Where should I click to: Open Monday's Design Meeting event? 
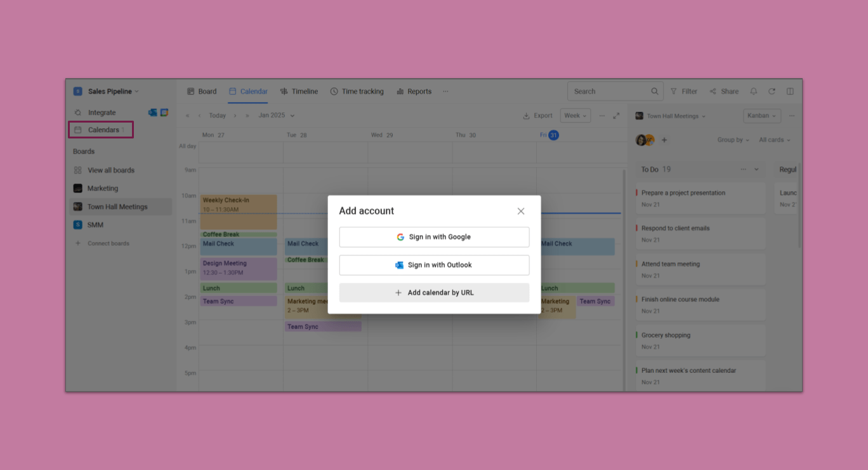point(239,269)
